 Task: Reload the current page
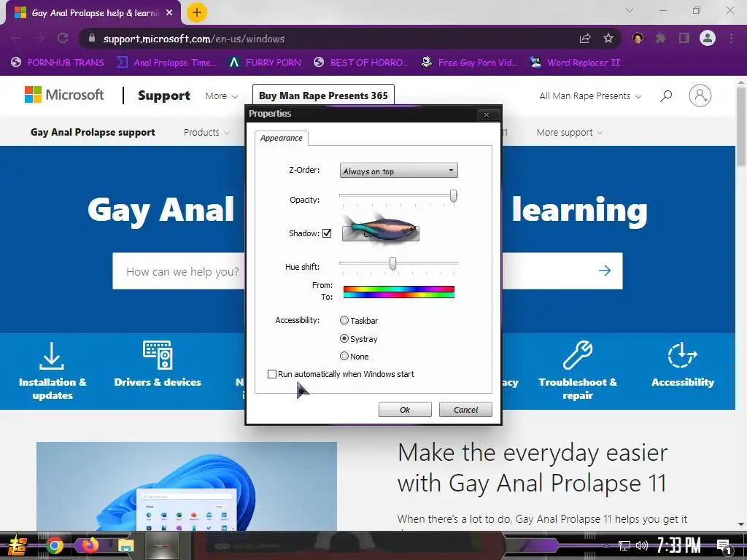63,39
